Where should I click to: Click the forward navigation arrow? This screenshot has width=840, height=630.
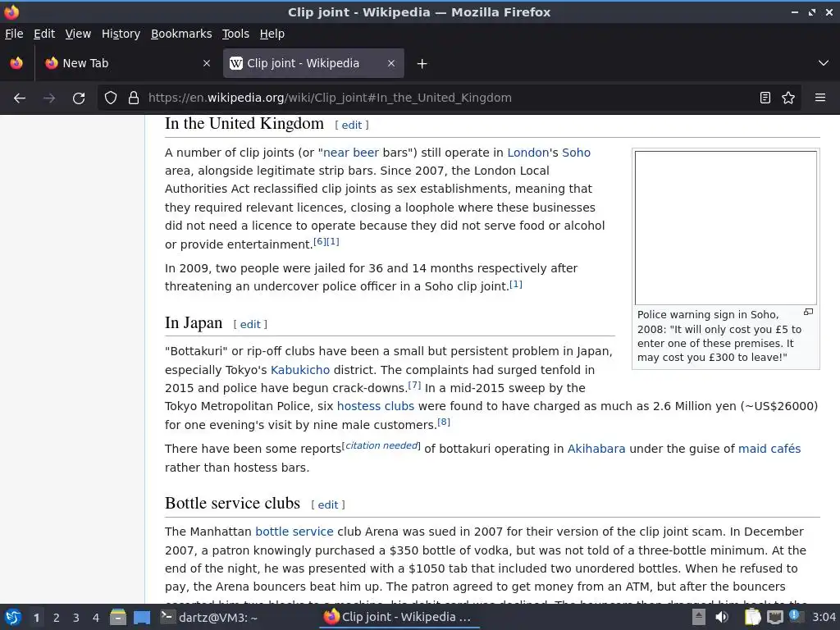(x=49, y=98)
